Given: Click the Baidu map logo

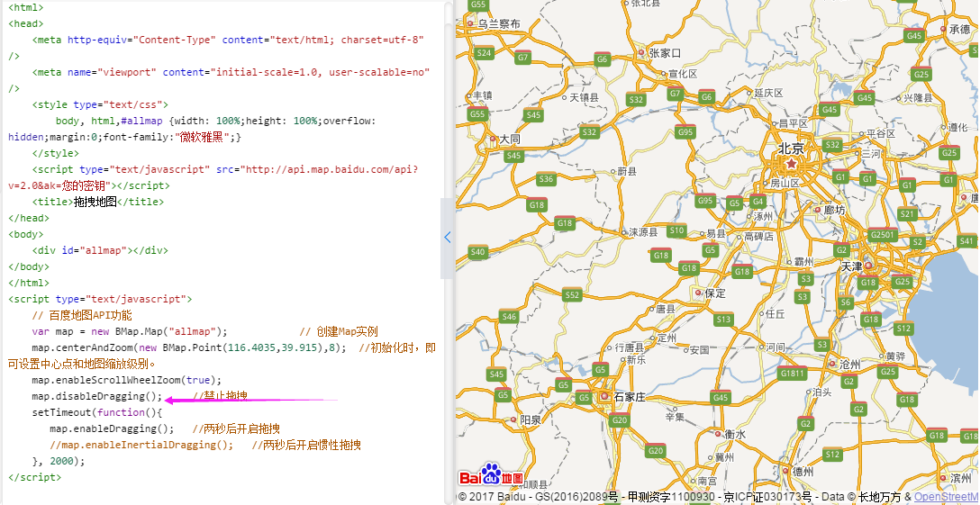Looking at the screenshot, I should 491,475.
